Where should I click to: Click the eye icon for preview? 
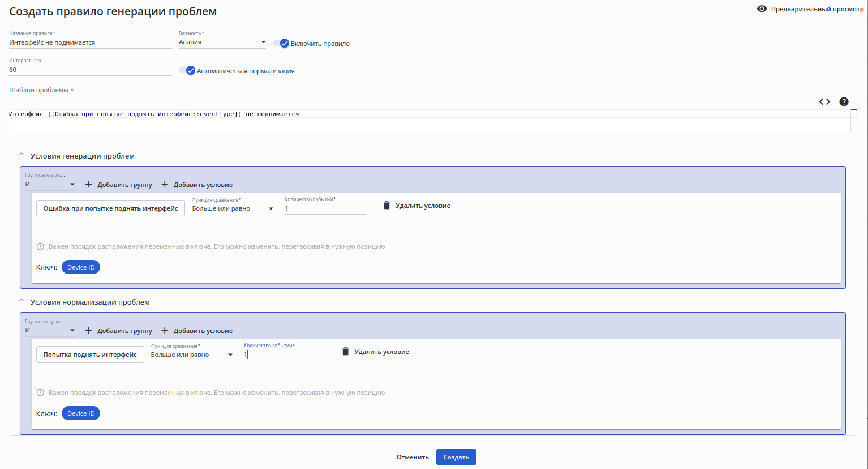(x=762, y=9)
